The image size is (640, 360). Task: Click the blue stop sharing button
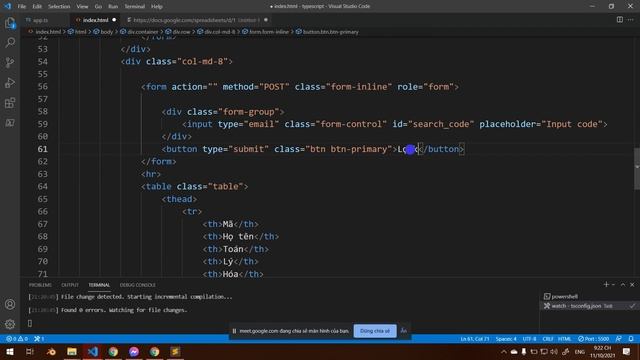[x=375, y=331]
